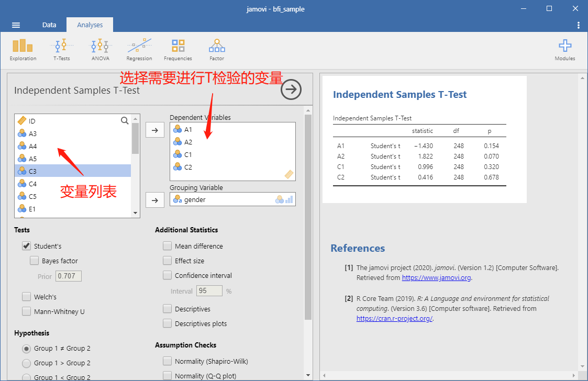Open the Frequencies analyses menu
This screenshot has width=588, height=381.
click(x=177, y=50)
